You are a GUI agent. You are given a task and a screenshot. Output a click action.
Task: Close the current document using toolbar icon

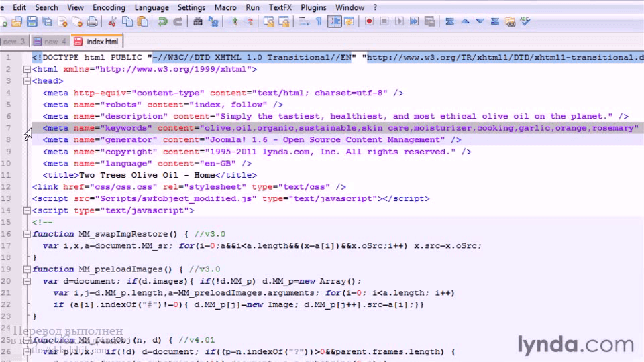(62, 21)
